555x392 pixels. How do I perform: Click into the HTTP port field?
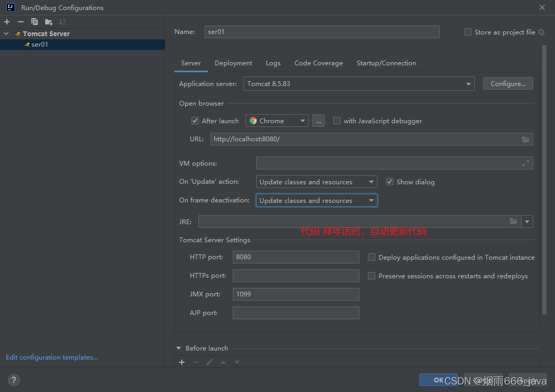click(x=296, y=257)
